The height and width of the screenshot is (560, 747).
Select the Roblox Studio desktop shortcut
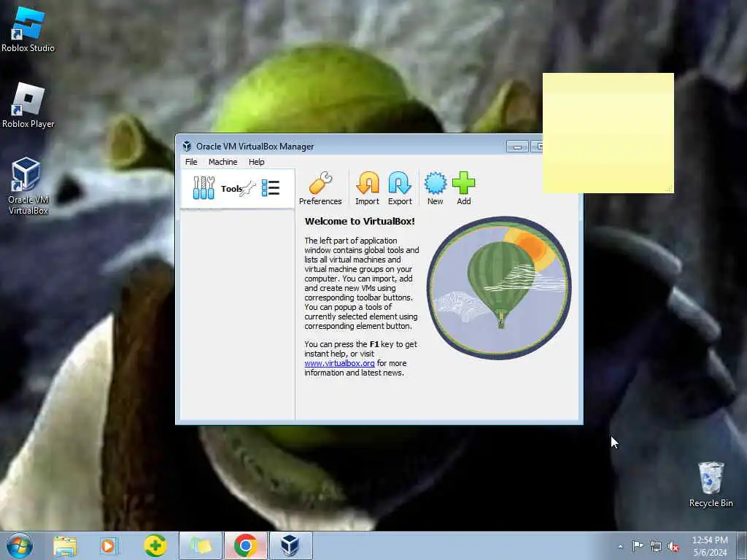[28, 29]
